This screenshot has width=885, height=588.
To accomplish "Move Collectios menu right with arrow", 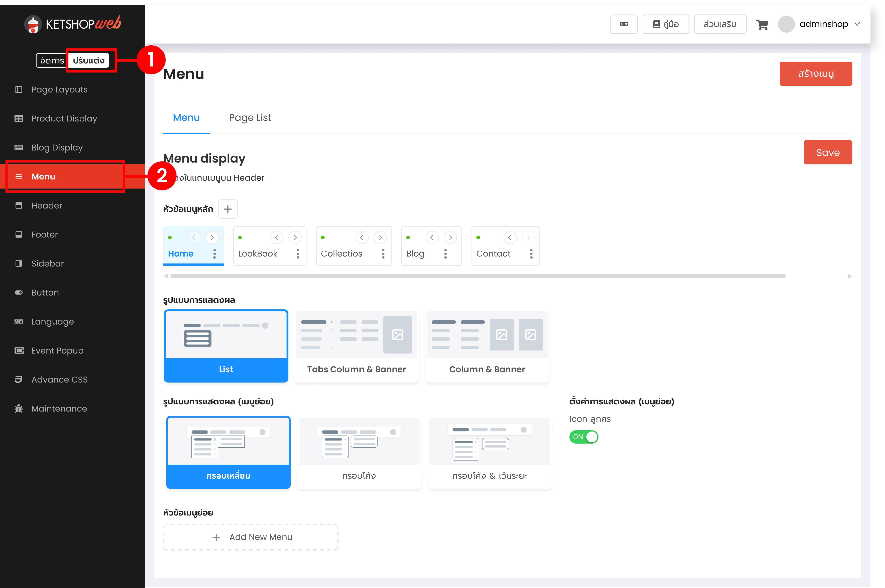I will click(380, 237).
